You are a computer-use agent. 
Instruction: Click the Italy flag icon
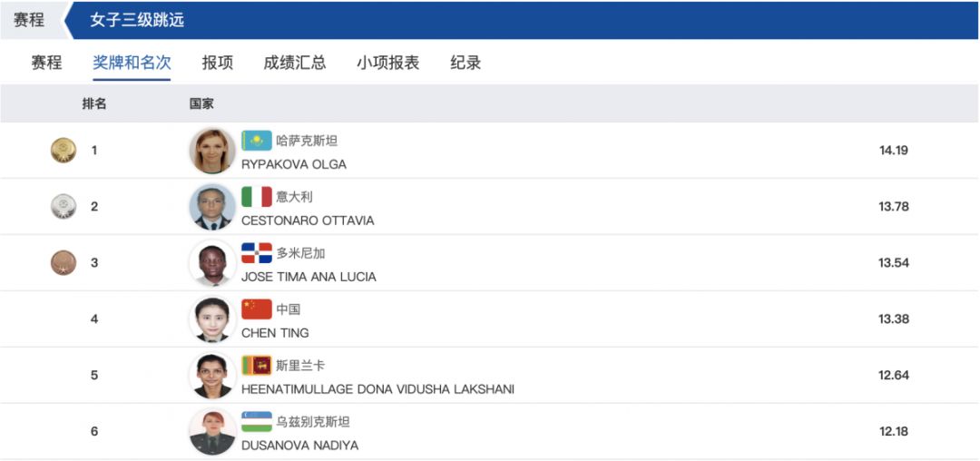[x=257, y=197]
